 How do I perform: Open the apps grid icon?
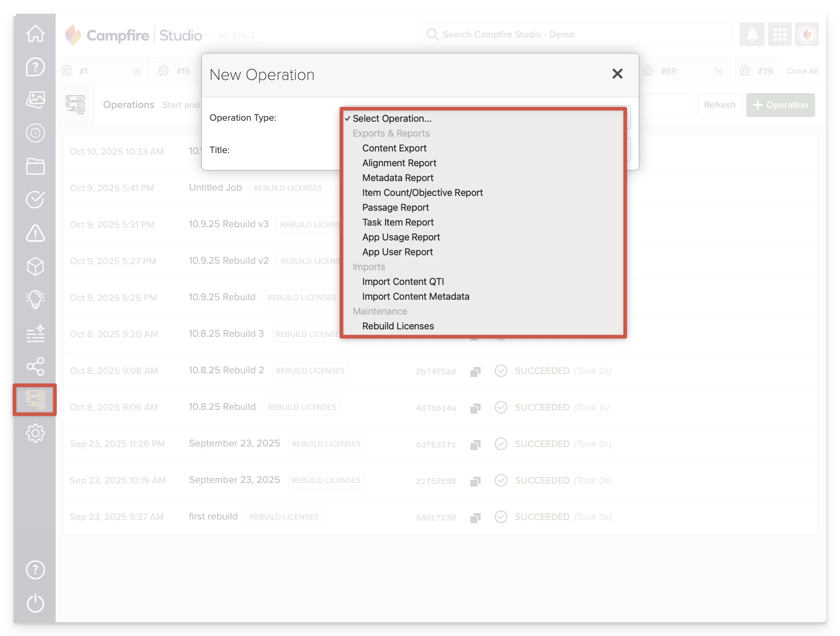pos(780,34)
